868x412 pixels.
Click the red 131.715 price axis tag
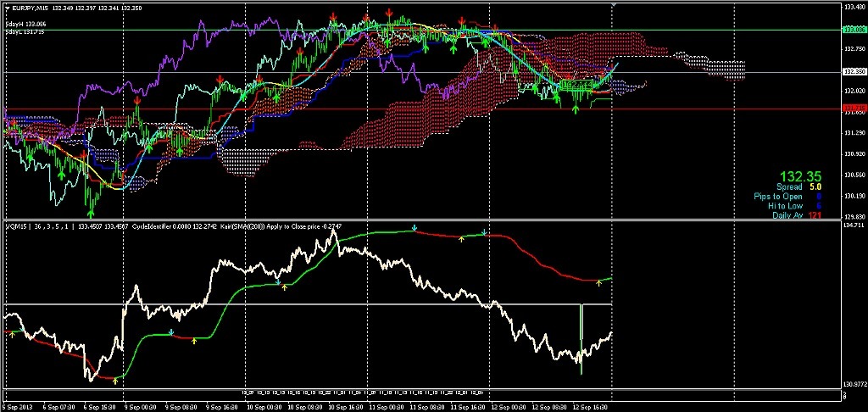tap(854, 107)
